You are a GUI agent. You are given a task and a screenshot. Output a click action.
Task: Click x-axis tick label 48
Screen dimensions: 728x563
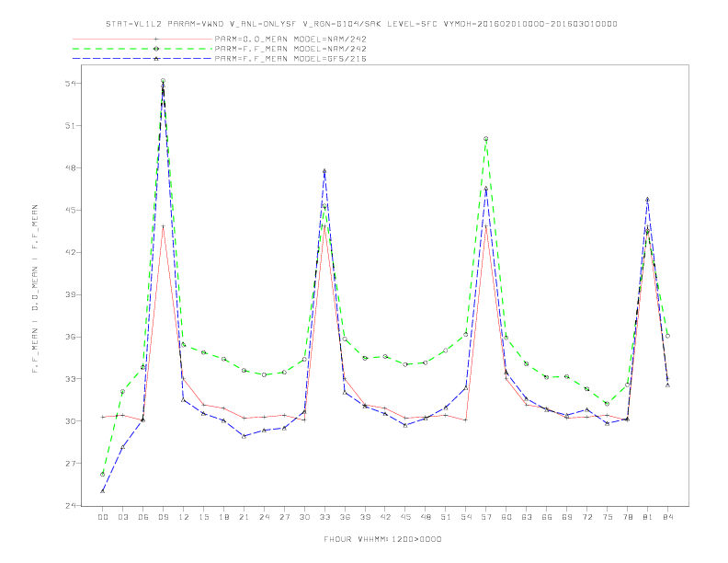[426, 517]
